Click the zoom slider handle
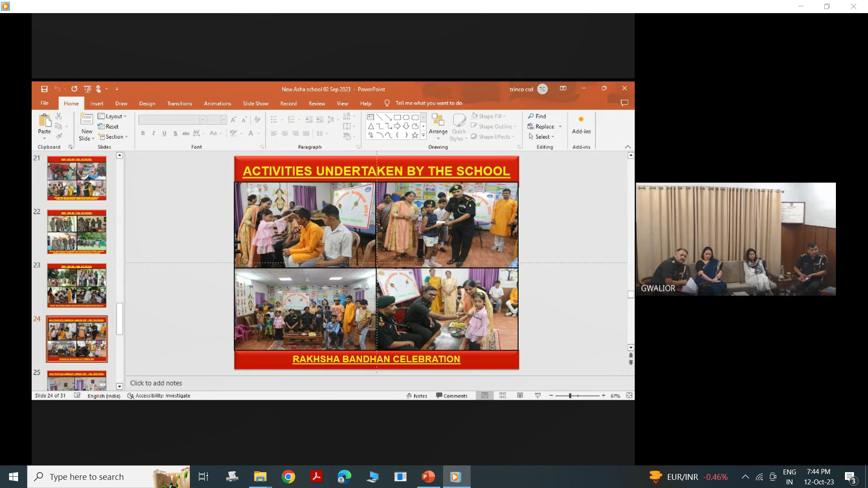868x488 pixels. [570, 395]
